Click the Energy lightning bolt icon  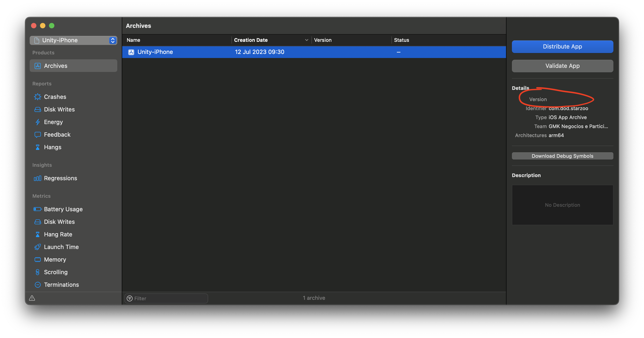click(38, 122)
